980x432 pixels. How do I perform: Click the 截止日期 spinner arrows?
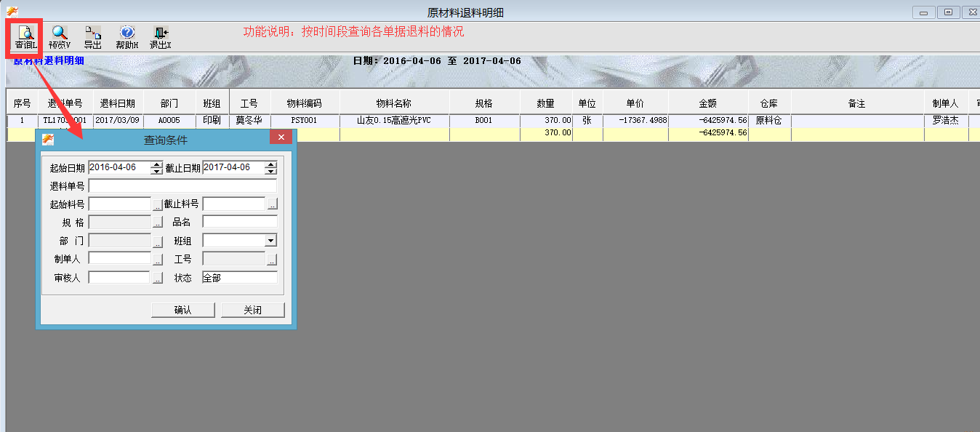(271, 168)
